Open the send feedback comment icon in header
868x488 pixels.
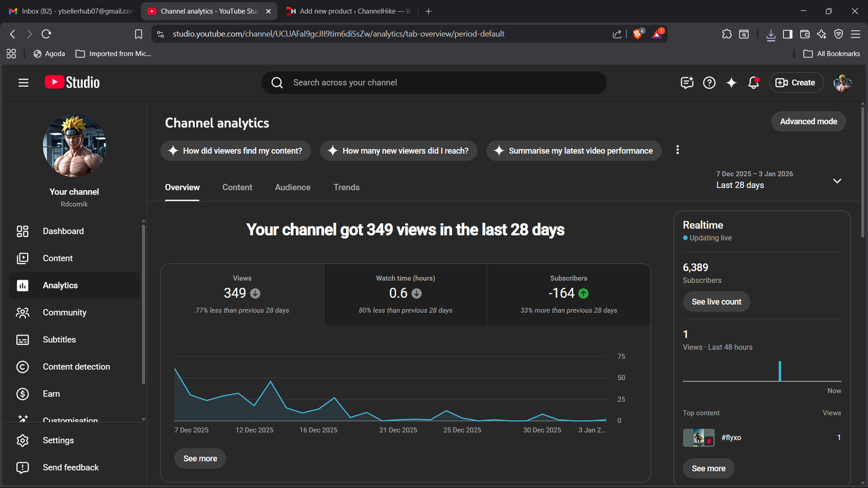click(687, 82)
